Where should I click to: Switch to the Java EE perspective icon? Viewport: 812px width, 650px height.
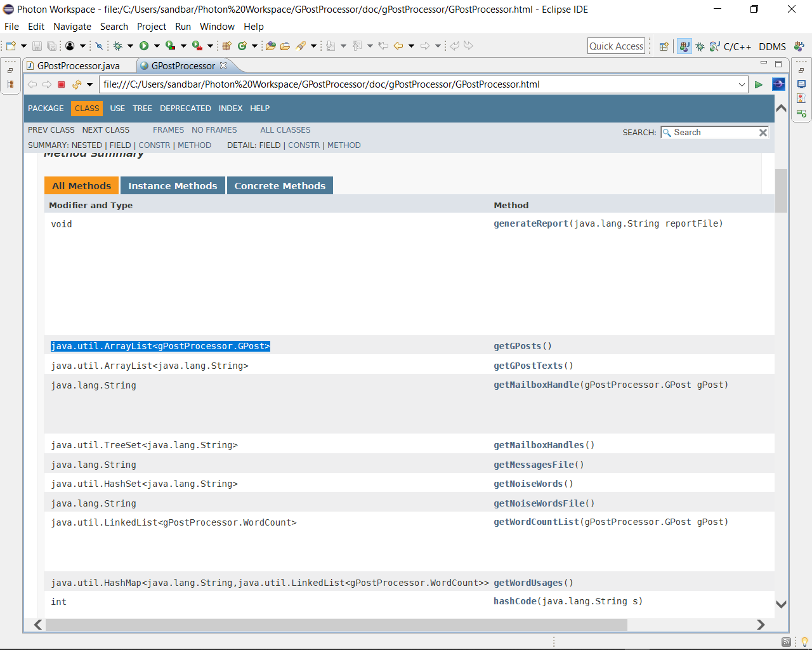point(799,46)
